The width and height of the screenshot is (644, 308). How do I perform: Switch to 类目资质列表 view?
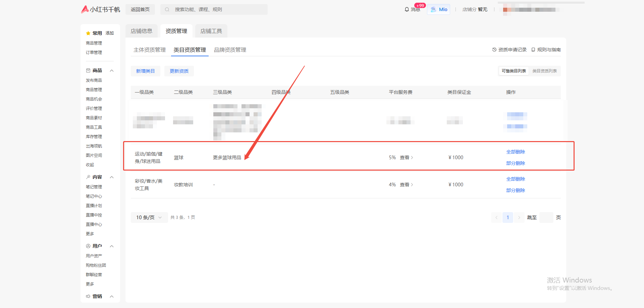[x=545, y=71]
